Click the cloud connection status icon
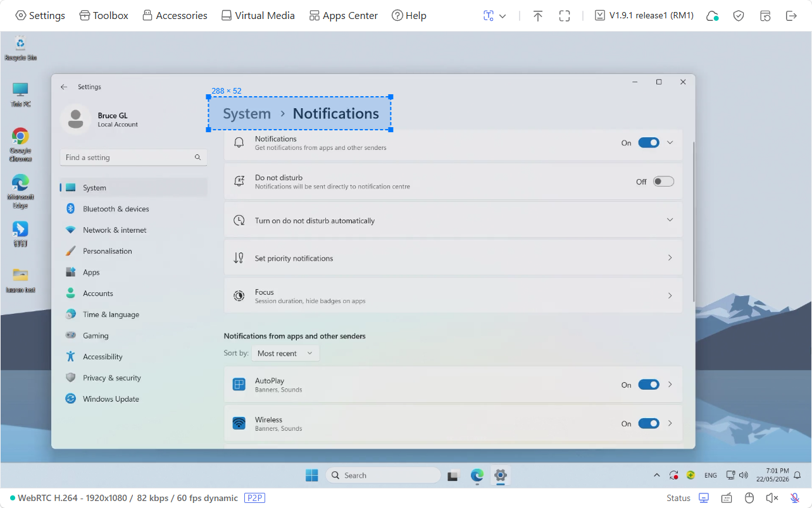The width and height of the screenshot is (812, 508). click(713, 16)
